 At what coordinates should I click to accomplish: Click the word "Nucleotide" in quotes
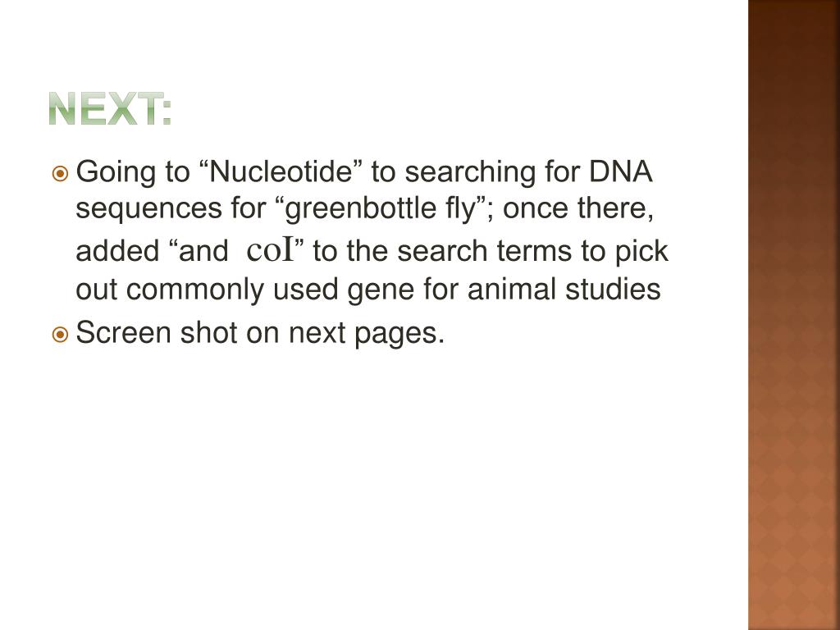pyautogui.click(x=281, y=171)
